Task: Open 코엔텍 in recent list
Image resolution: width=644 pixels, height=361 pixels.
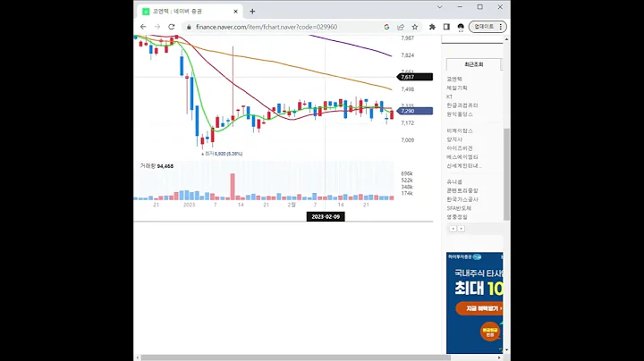Action: (454, 79)
